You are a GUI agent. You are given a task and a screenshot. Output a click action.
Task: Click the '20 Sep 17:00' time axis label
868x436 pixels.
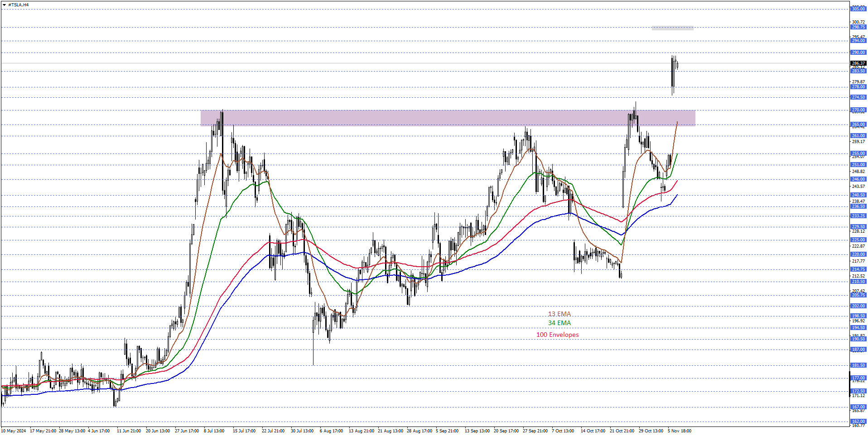pyautogui.click(x=506, y=431)
